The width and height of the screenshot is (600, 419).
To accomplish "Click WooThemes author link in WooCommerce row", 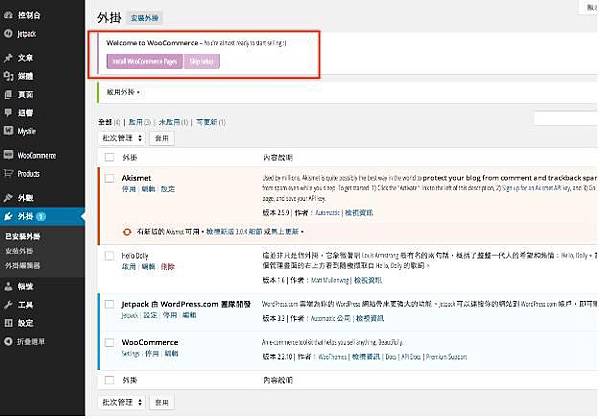I will 332,357.
